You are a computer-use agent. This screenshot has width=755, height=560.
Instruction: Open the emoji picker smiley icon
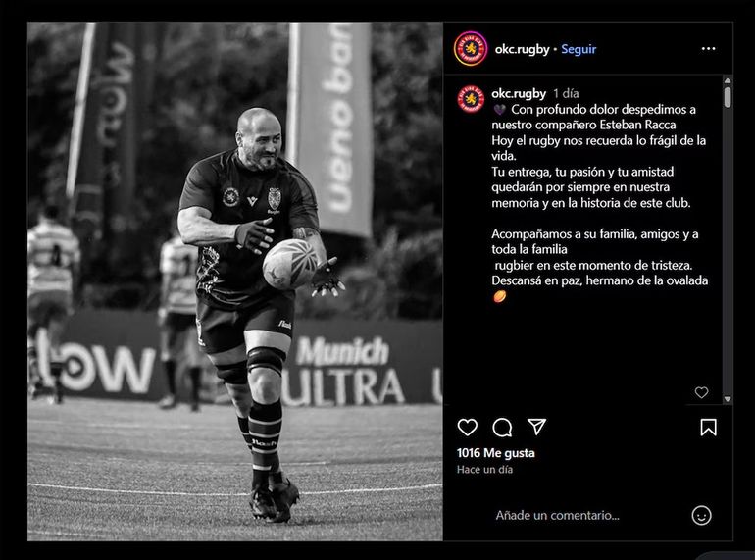point(701,515)
